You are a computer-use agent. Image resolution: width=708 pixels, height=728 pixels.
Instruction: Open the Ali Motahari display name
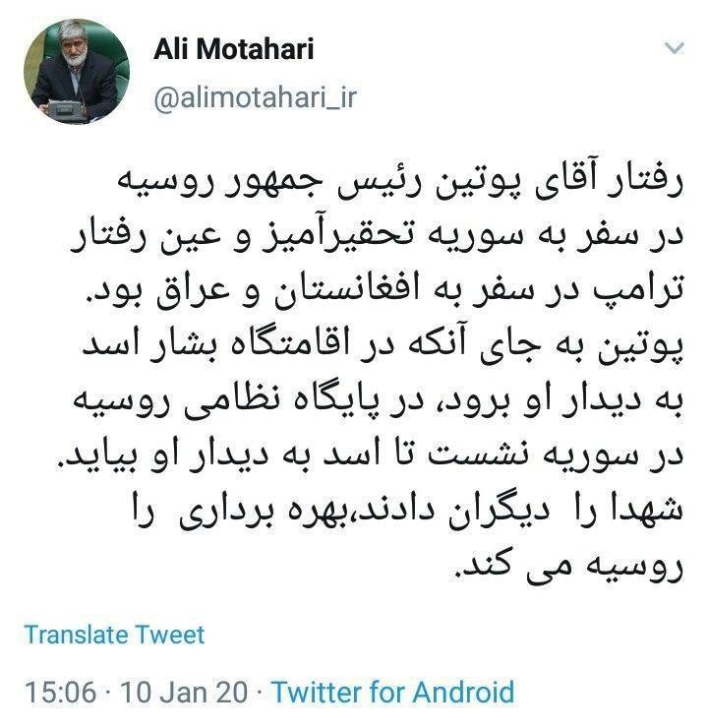coord(234,49)
